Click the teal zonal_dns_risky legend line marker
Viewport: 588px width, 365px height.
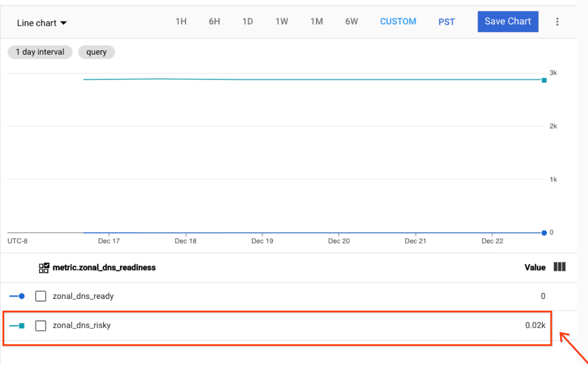[x=17, y=325]
